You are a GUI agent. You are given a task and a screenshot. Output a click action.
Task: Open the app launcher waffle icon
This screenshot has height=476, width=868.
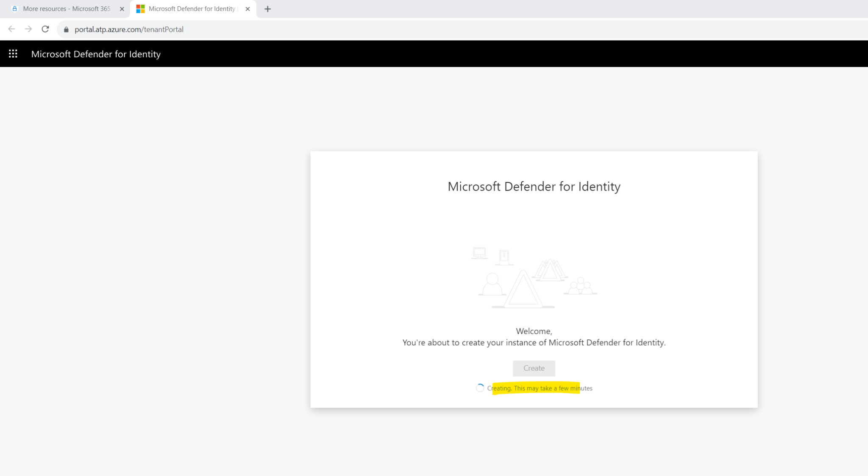tap(13, 53)
